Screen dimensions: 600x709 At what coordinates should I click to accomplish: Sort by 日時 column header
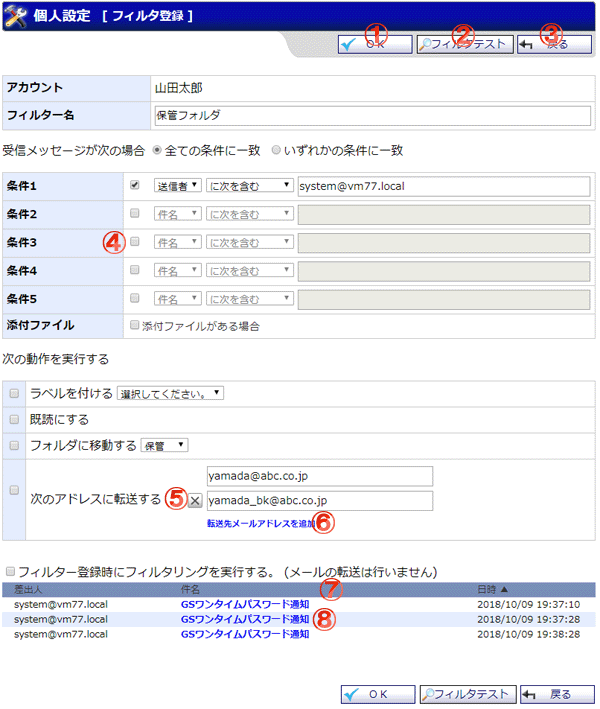pyautogui.click(x=492, y=589)
